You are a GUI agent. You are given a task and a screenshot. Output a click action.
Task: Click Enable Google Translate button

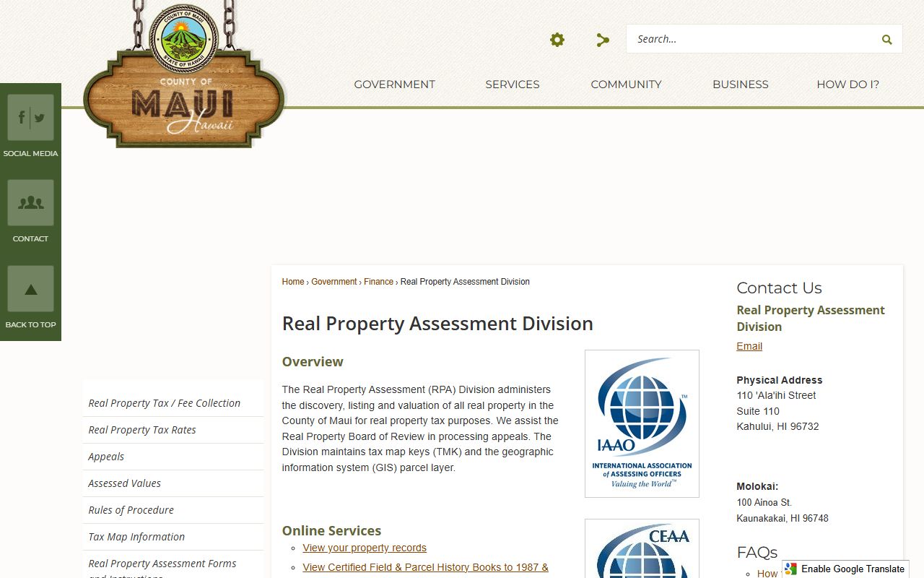(845, 569)
